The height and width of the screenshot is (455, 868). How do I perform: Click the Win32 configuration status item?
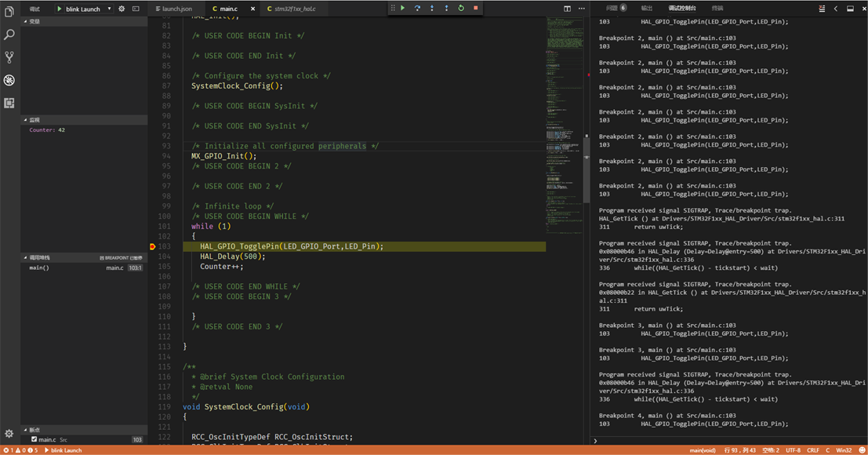point(844,450)
